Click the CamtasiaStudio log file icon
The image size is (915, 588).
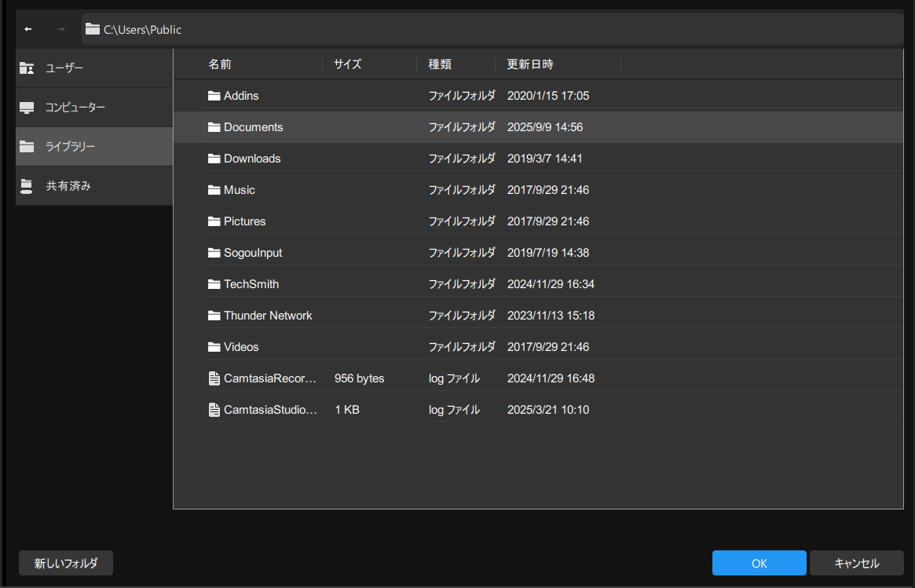pyautogui.click(x=214, y=410)
